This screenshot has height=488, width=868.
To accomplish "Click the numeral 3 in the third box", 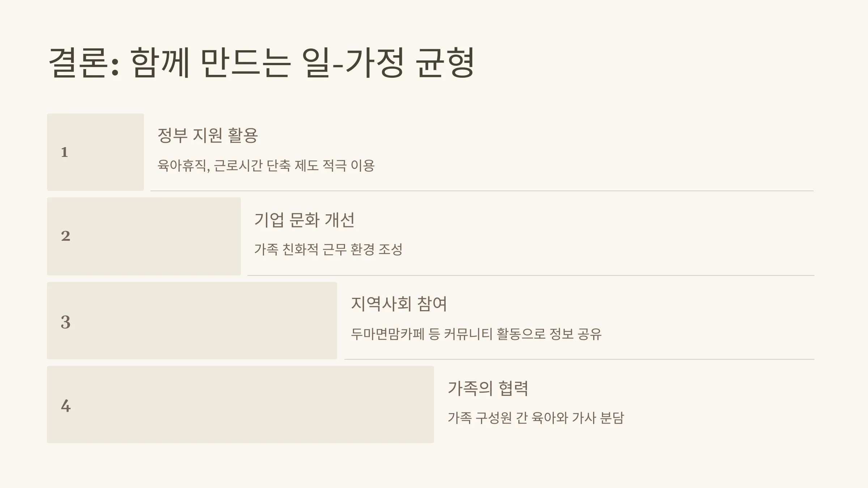I will pos(65,322).
